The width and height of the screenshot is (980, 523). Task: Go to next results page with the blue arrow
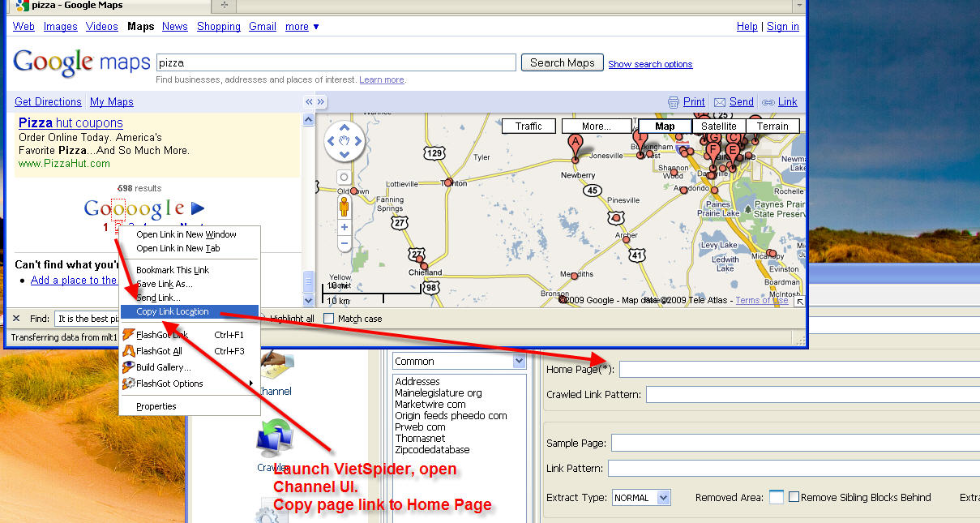(x=198, y=208)
